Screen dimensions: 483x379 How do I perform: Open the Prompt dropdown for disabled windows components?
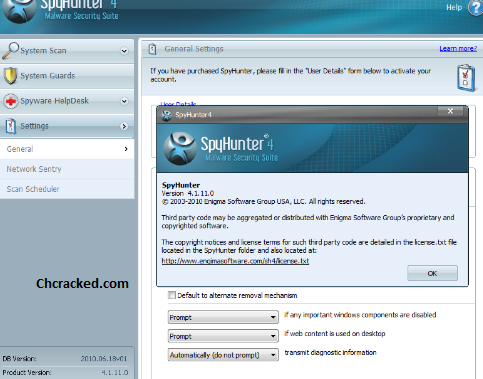coord(223,317)
